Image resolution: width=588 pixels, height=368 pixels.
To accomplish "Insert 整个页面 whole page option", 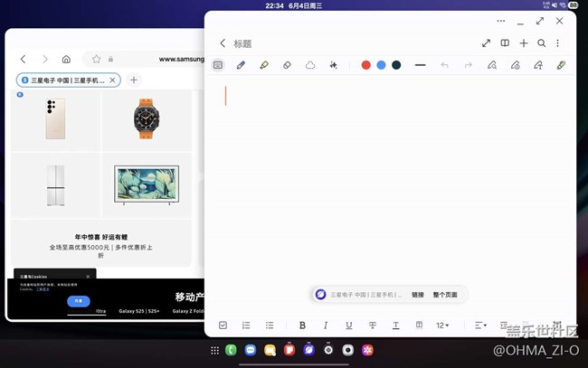I will 445,295.
